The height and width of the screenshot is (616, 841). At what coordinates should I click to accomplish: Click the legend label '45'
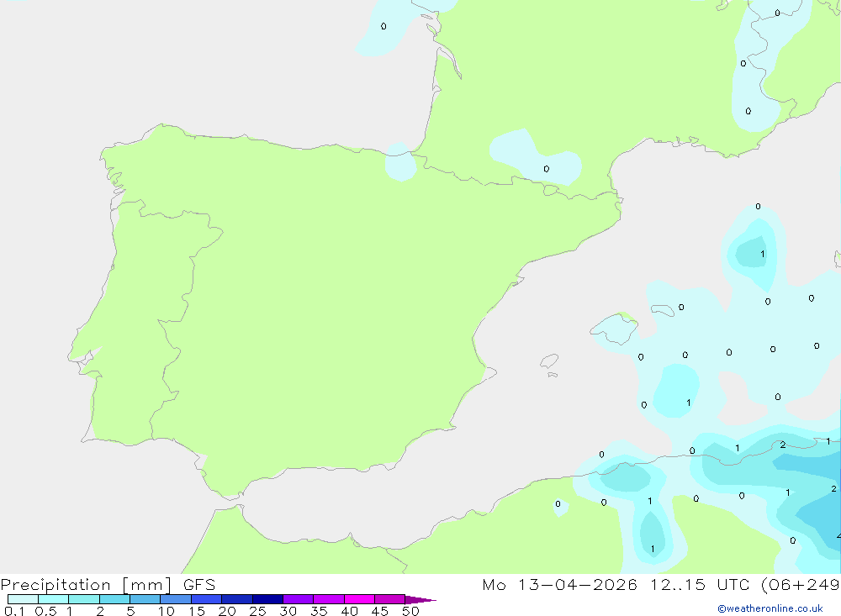[x=380, y=611]
